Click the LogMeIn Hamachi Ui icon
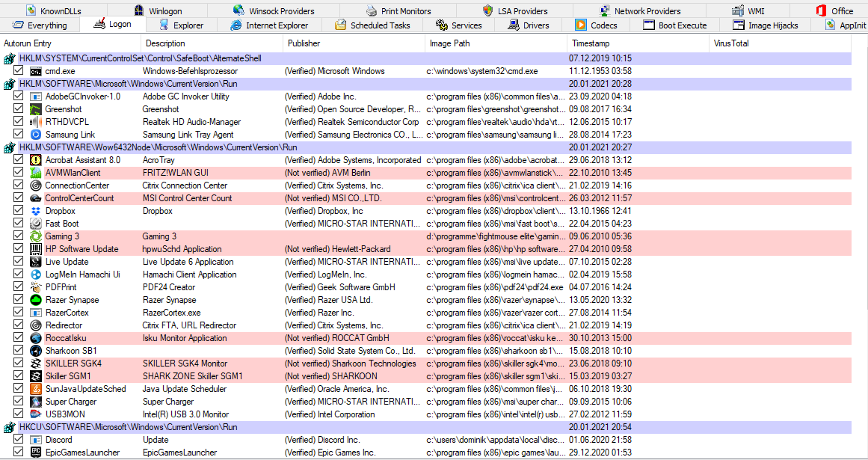The image size is (868, 460). (x=35, y=275)
